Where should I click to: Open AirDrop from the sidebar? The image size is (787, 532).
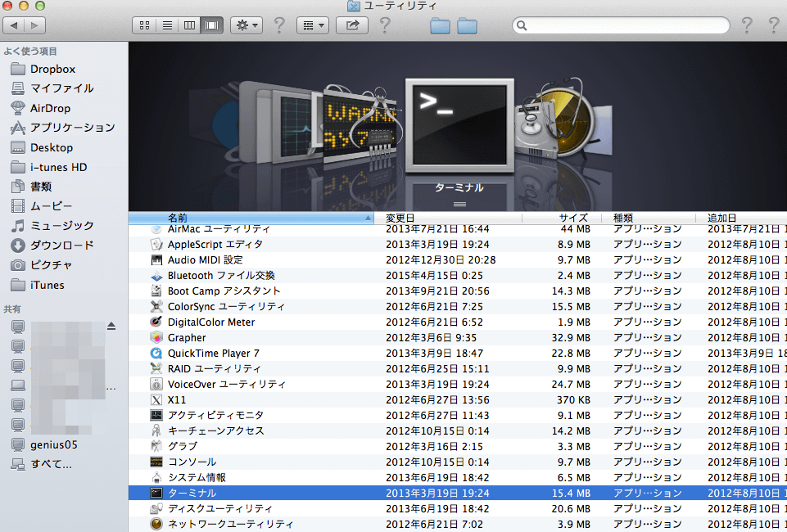point(50,108)
